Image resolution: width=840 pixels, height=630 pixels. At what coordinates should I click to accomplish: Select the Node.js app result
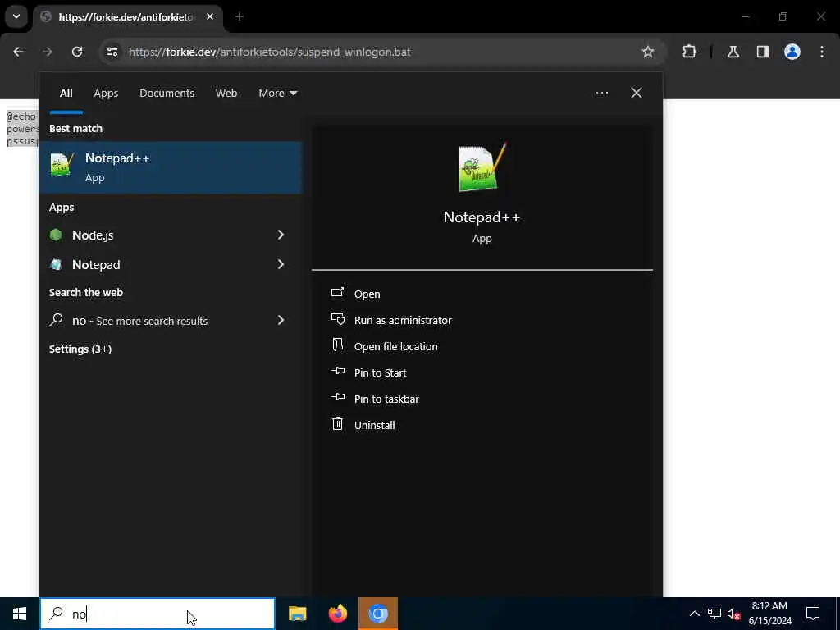pyautogui.click(x=154, y=235)
